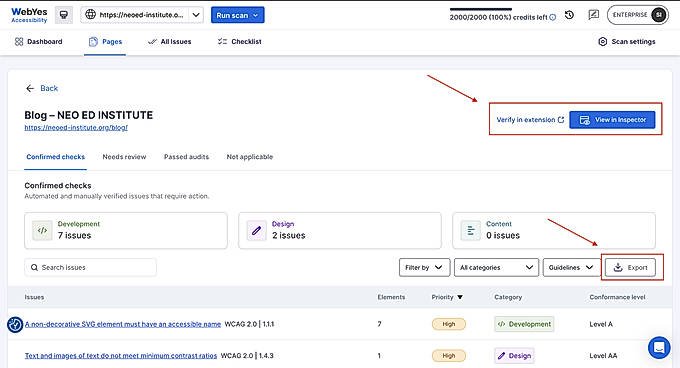Select the Design 2 issues card
The height and width of the screenshot is (368, 680).
pyautogui.click(x=340, y=231)
